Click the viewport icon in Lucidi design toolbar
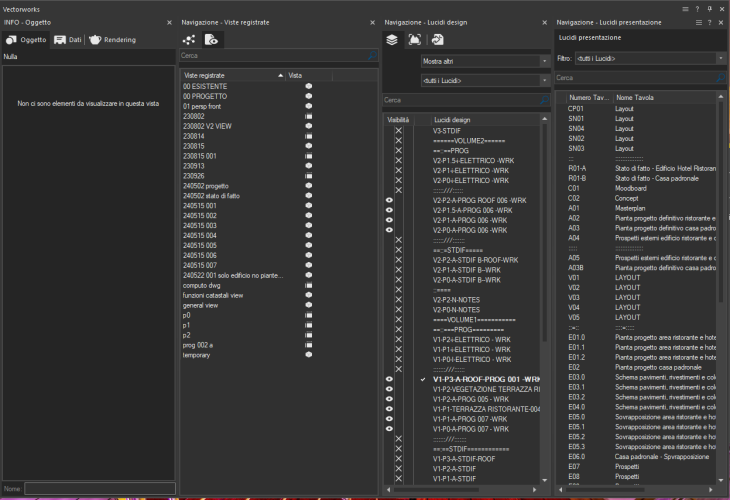The image size is (730, 500). click(415, 40)
